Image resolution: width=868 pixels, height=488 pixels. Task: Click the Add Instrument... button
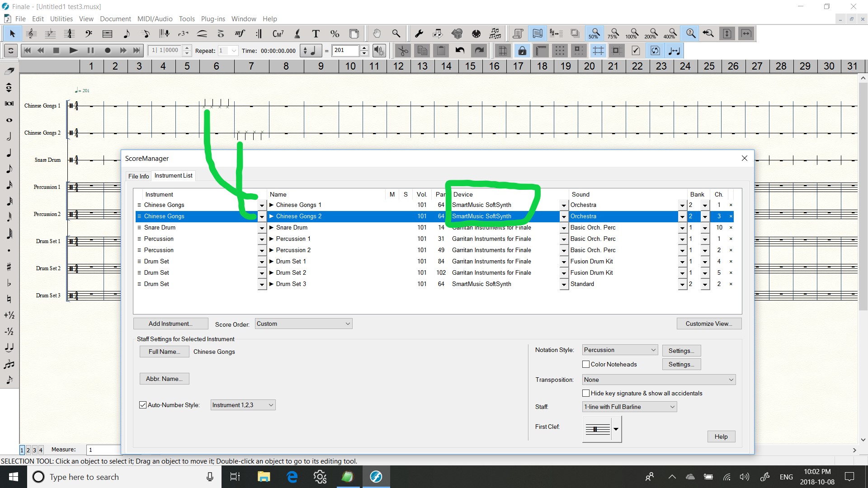click(x=170, y=324)
